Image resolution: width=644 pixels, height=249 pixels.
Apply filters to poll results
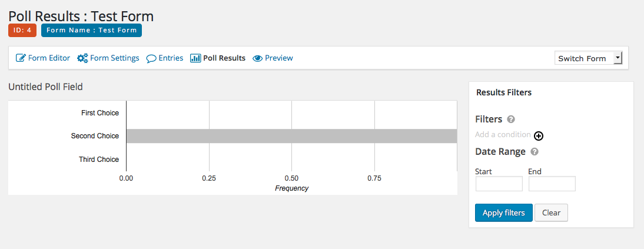point(503,213)
